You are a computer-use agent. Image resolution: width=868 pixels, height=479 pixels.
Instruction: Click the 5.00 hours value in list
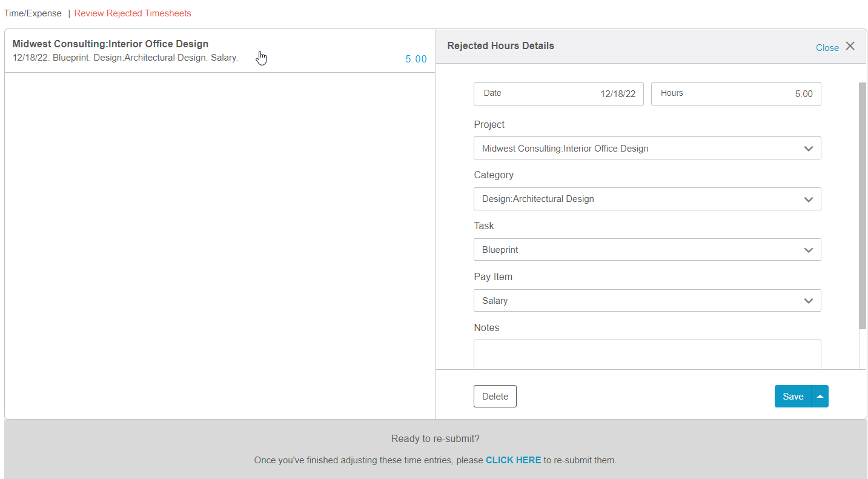coord(416,59)
